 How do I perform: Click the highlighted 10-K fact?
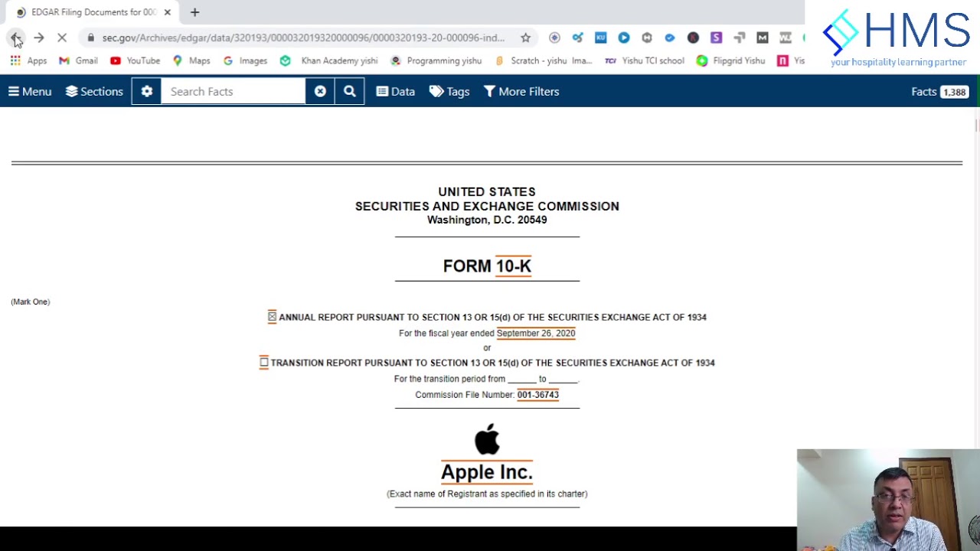[513, 266]
